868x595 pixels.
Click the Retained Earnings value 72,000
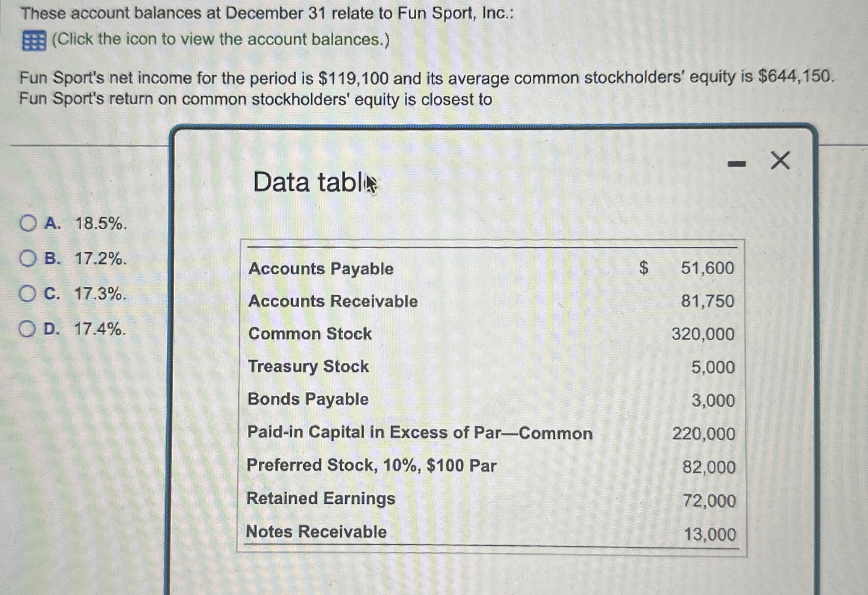(x=709, y=500)
